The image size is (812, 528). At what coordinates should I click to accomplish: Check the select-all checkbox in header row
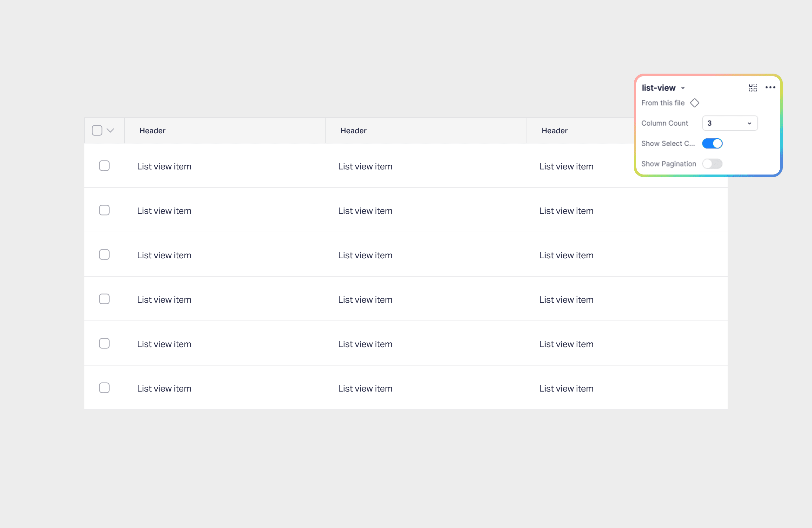(97, 130)
